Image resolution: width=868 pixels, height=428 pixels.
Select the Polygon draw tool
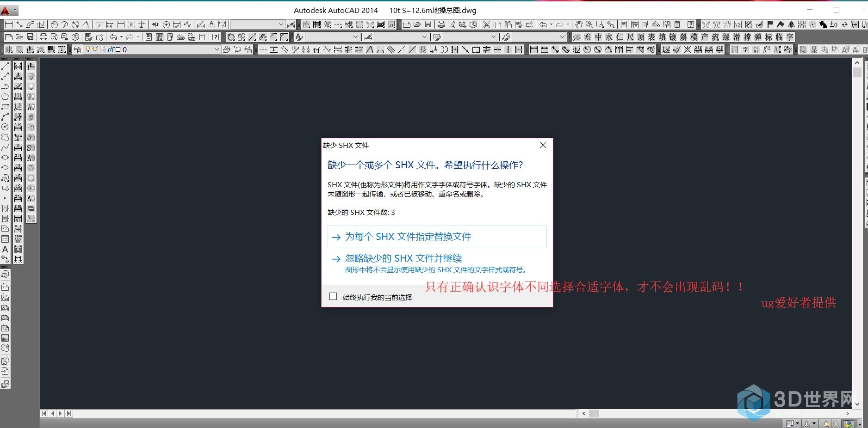tap(5, 97)
